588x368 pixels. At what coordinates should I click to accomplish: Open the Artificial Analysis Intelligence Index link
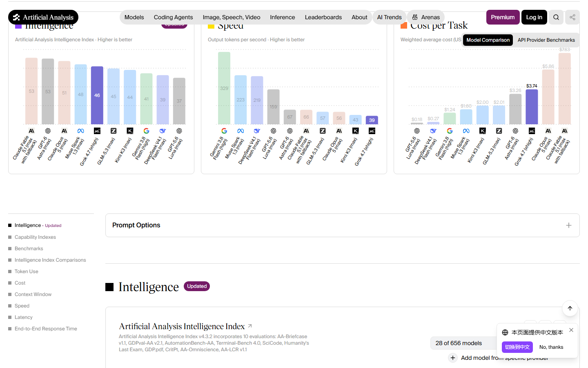(x=185, y=326)
